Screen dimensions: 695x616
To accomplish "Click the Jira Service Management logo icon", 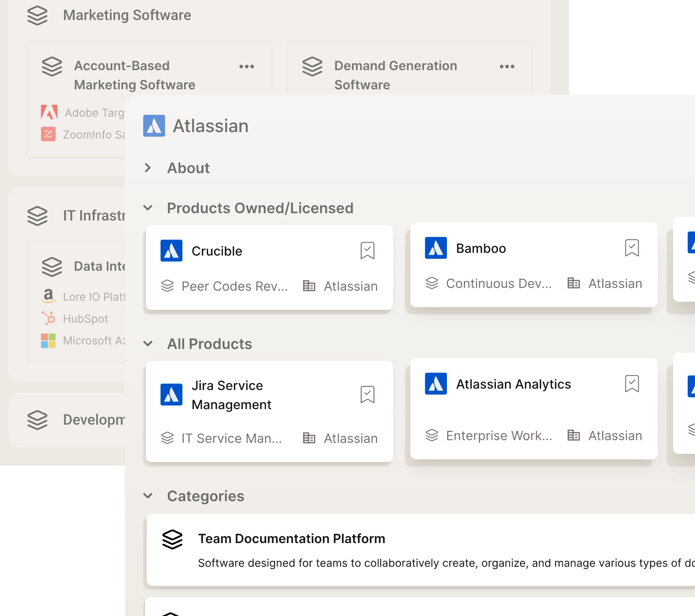I will click(171, 394).
